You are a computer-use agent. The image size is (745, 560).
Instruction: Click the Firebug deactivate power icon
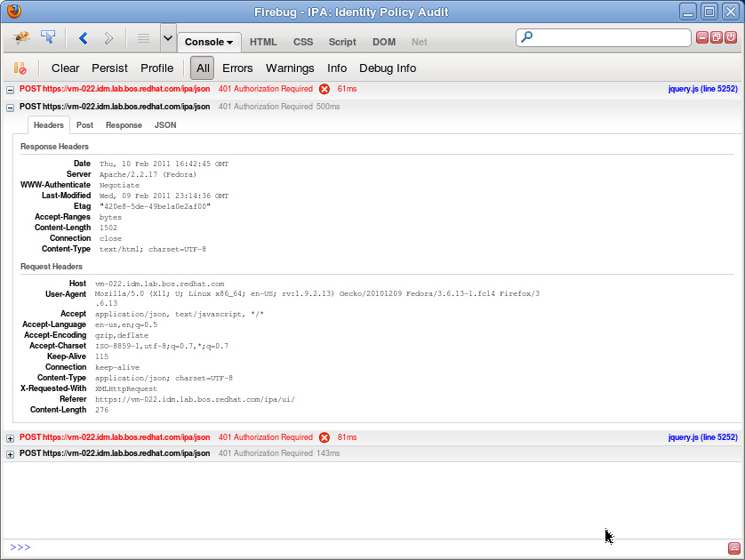[x=731, y=37]
